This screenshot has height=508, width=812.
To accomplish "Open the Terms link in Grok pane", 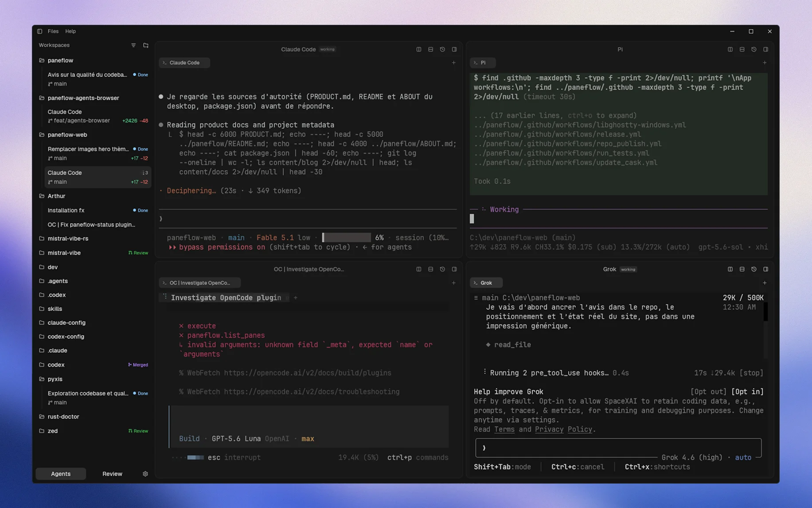I will coord(504,429).
